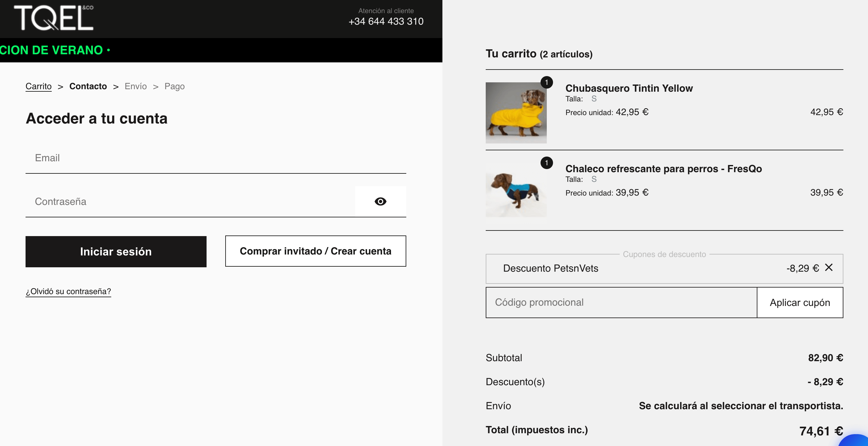Focus the Email input field

(216, 158)
